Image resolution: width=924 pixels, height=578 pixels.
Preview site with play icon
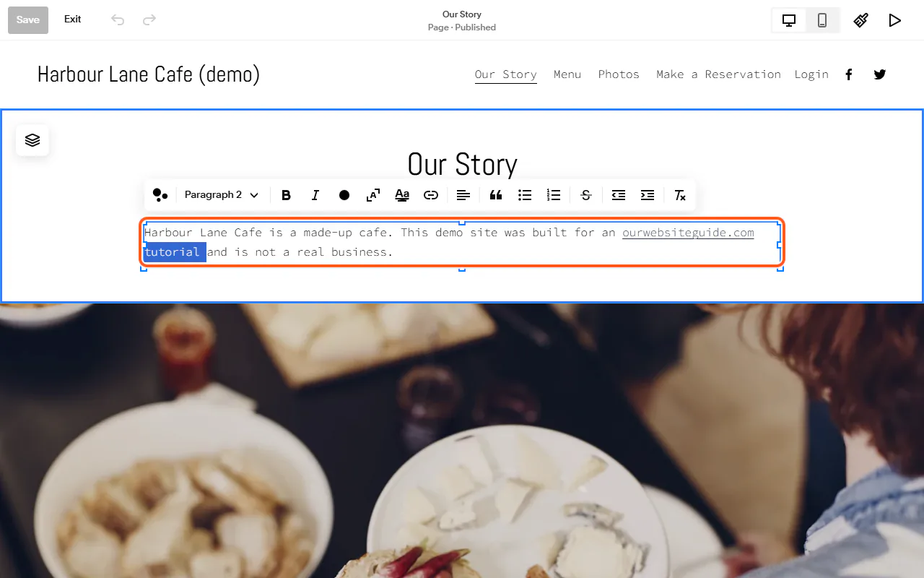[x=895, y=20]
